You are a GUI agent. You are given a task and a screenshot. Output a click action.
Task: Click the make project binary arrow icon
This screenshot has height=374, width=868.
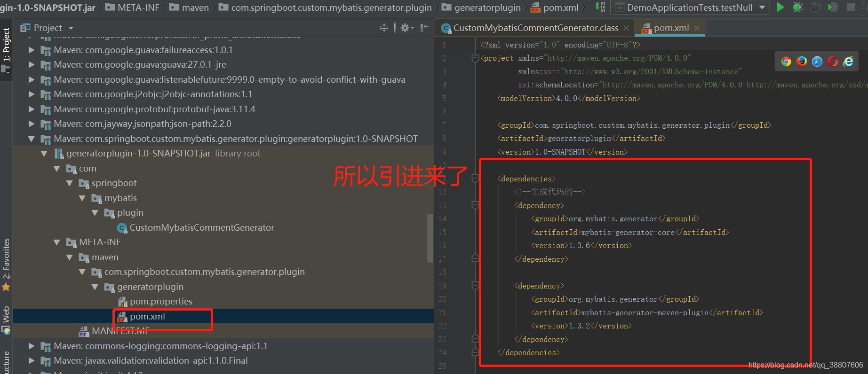tap(600, 7)
